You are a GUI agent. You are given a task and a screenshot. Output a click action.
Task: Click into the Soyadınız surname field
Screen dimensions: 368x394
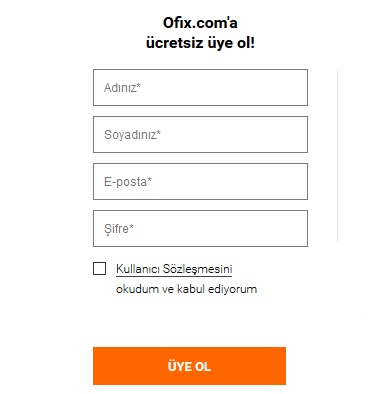[200, 135]
